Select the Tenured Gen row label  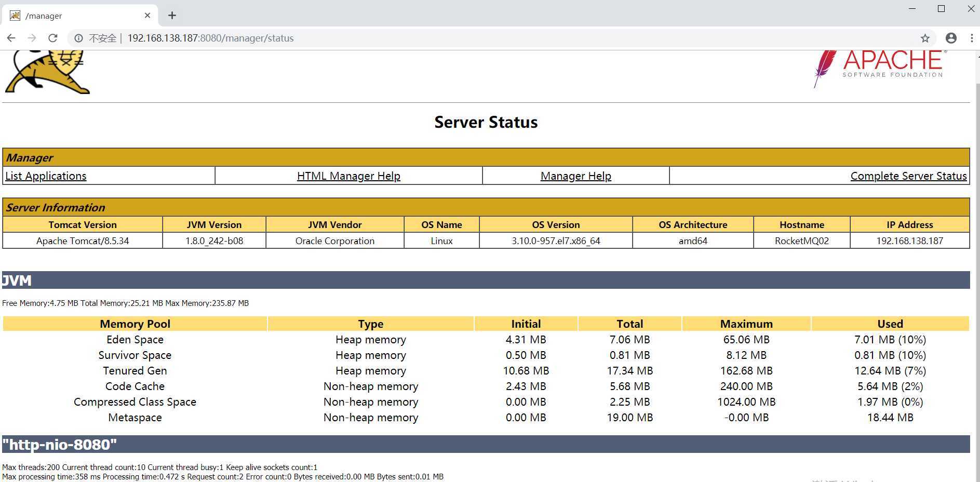click(x=135, y=371)
